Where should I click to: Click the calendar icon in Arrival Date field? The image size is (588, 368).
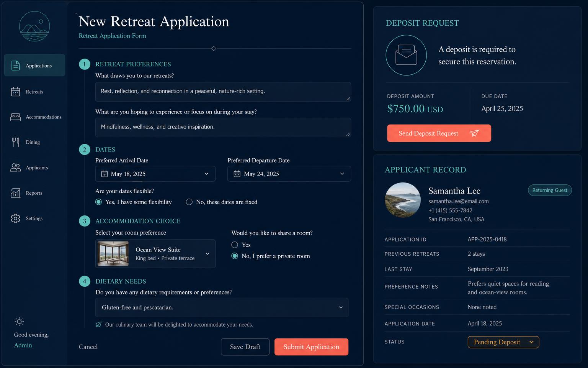pos(104,174)
